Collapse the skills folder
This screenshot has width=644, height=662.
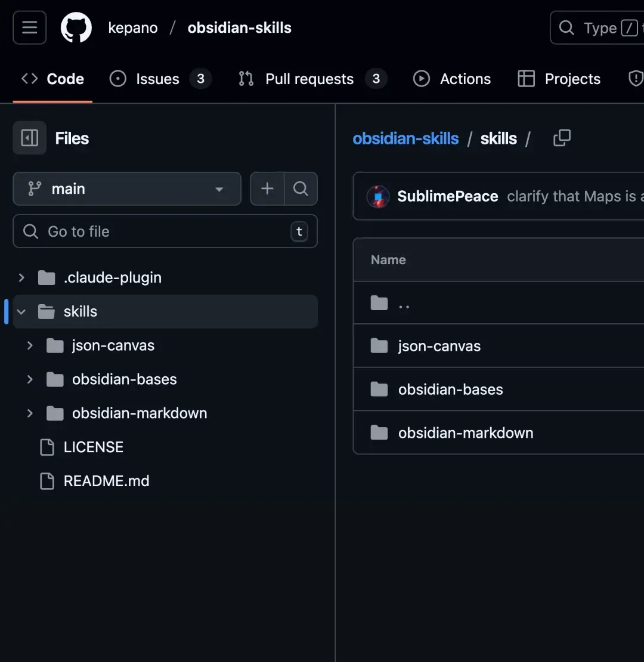coord(21,311)
